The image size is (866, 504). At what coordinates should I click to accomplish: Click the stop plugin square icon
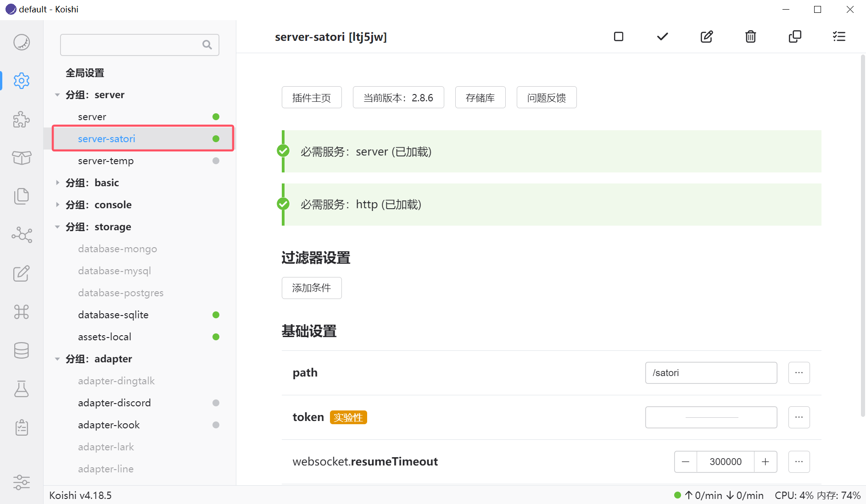pyautogui.click(x=619, y=37)
